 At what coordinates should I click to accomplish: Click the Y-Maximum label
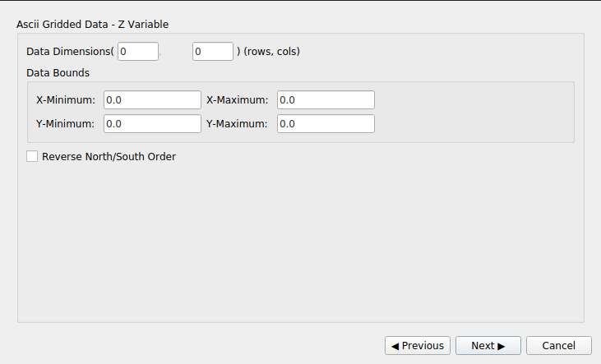coord(237,123)
